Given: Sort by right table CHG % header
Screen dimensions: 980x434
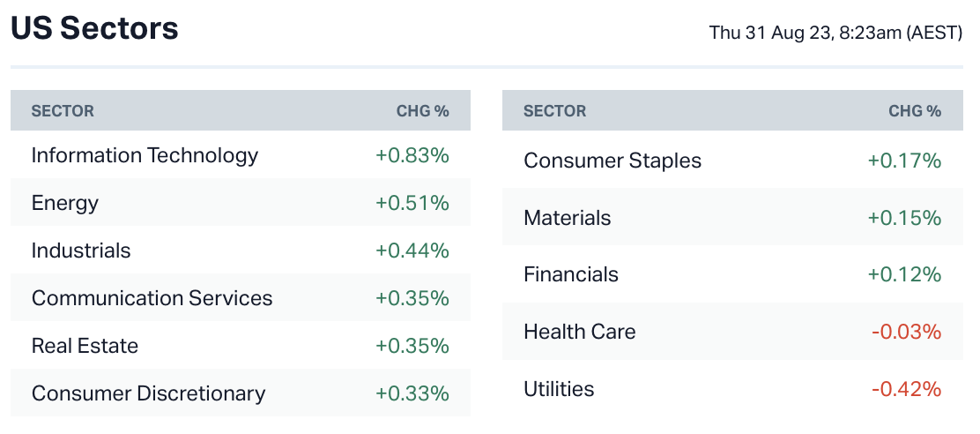Looking at the screenshot, I should click(x=914, y=111).
